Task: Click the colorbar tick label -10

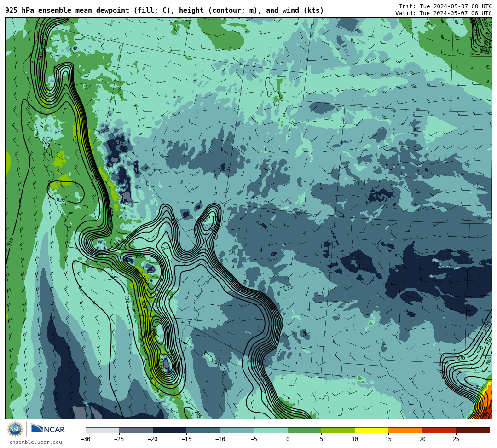Action: (x=220, y=439)
